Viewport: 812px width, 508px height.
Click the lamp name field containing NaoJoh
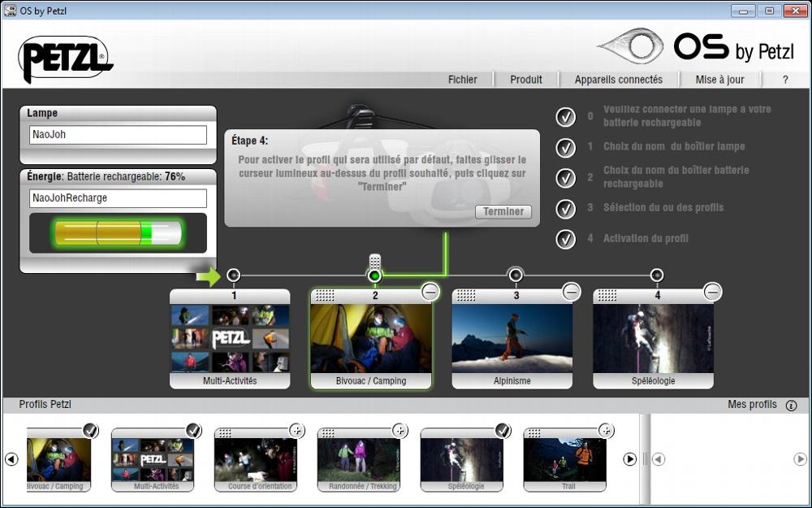[x=119, y=135]
